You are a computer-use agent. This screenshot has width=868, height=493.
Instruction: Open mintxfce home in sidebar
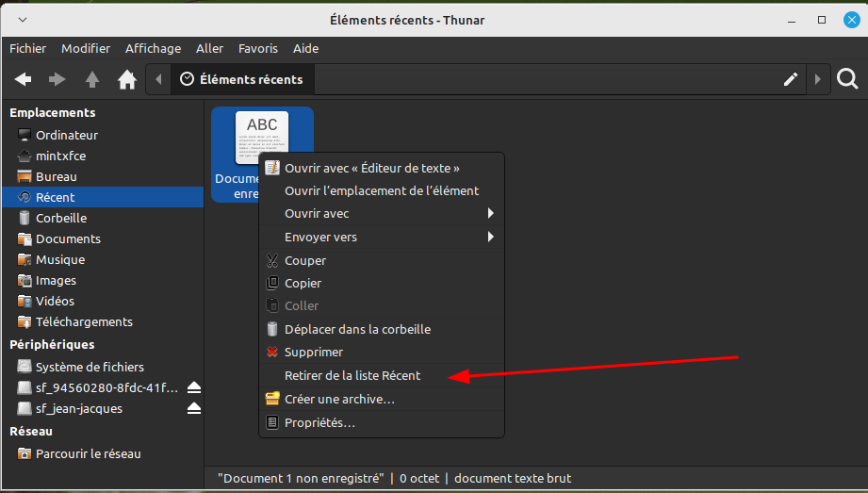(103, 156)
